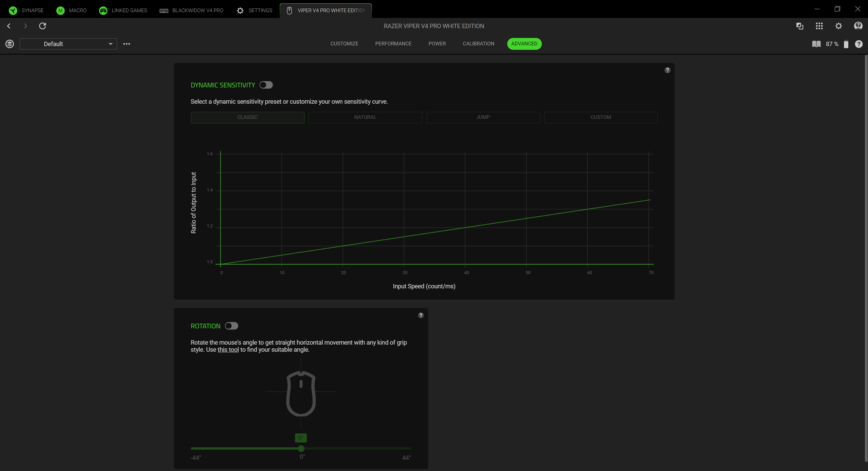Image resolution: width=868 pixels, height=471 pixels.
Task: Open the ellipsis more-options menu
Action: 127,44
